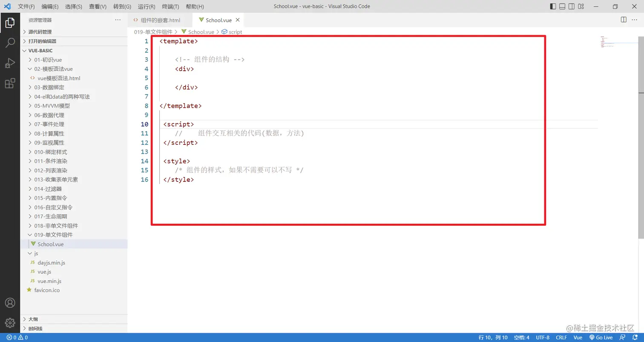This screenshot has width=644, height=342.
Task: Open the customize layout button
Action: 581,6
